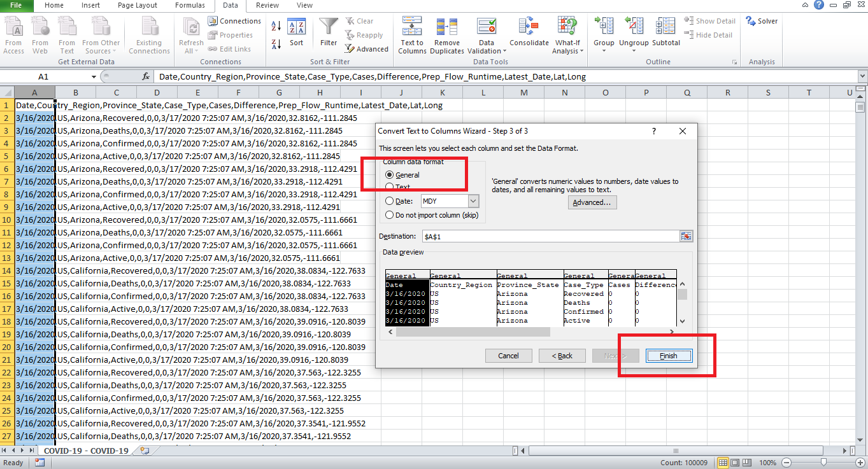
Task: Expand the What-If Analysis dropdown
Action: pyautogui.click(x=567, y=47)
